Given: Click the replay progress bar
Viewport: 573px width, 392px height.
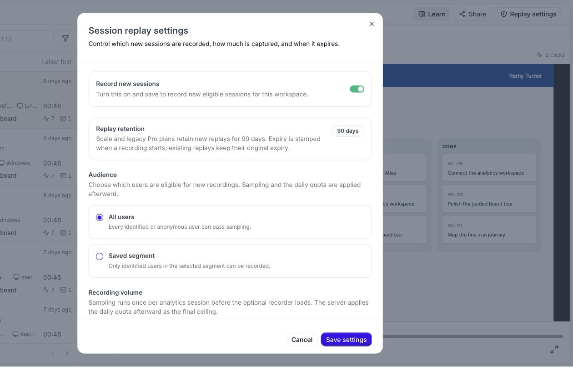Looking at the screenshot, I should coord(473,337).
